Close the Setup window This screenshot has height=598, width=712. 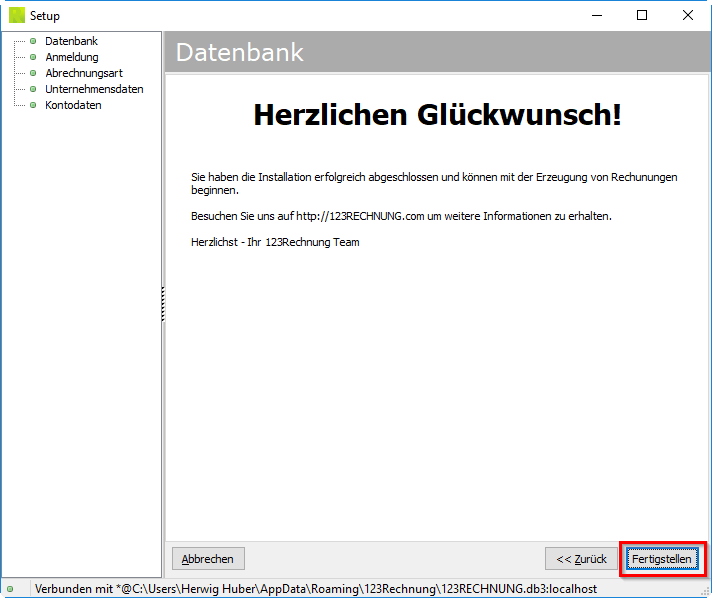(687, 15)
